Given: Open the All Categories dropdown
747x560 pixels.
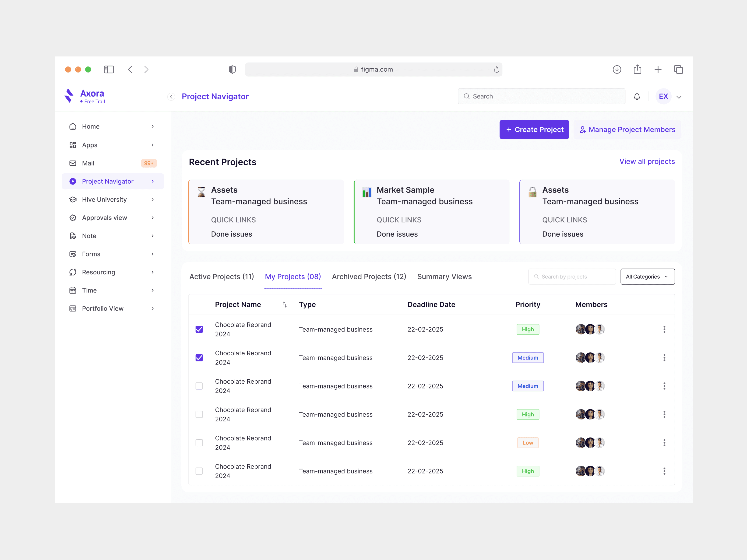Looking at the screenshot, I should (647, 277).
